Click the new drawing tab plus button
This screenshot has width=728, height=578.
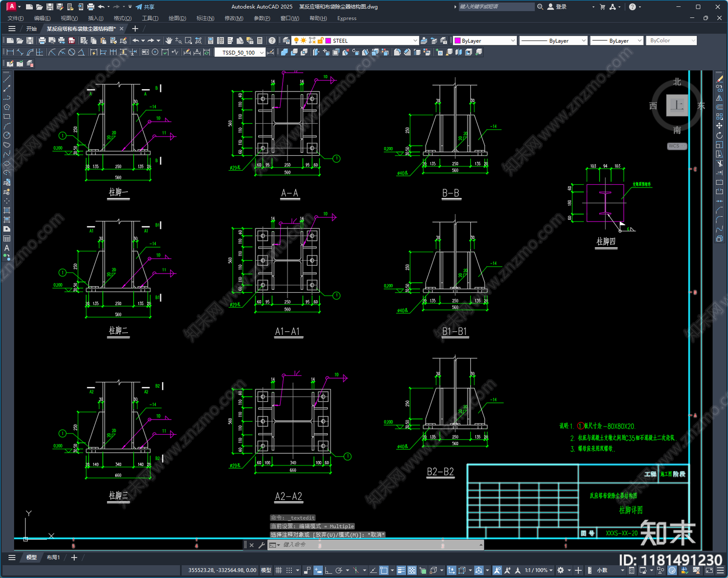coord(135,29)
